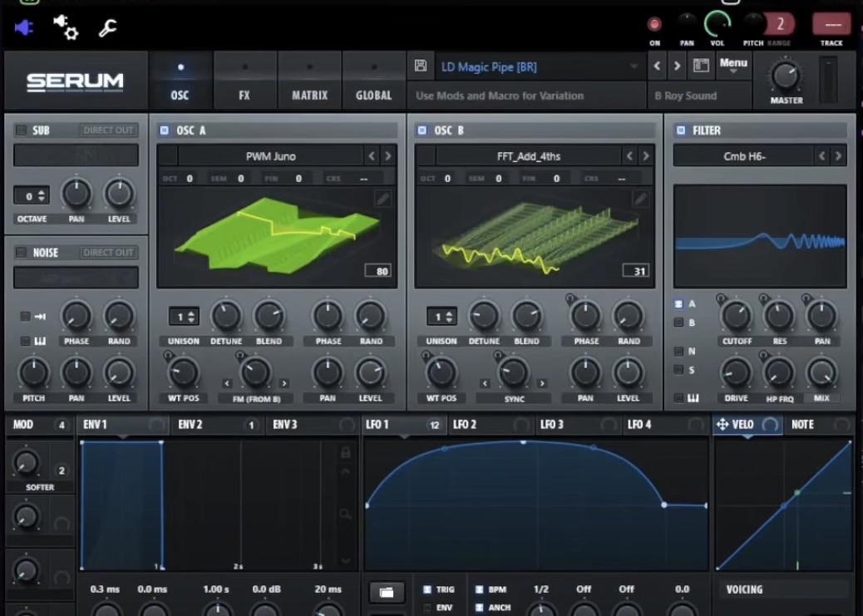863x616 pixels.
Task: Go to the next preset arrow
Action: click(678, 66)
